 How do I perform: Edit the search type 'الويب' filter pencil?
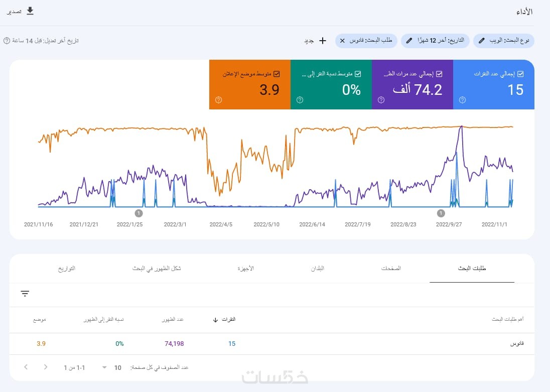tap(482, 40)
